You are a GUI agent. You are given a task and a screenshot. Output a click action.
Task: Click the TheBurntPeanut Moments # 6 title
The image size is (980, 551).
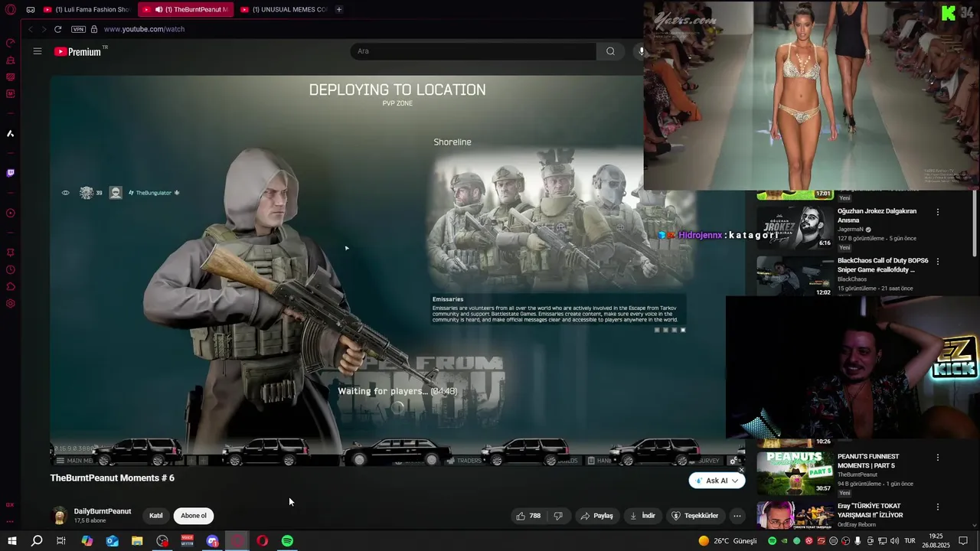click(113, 478)
